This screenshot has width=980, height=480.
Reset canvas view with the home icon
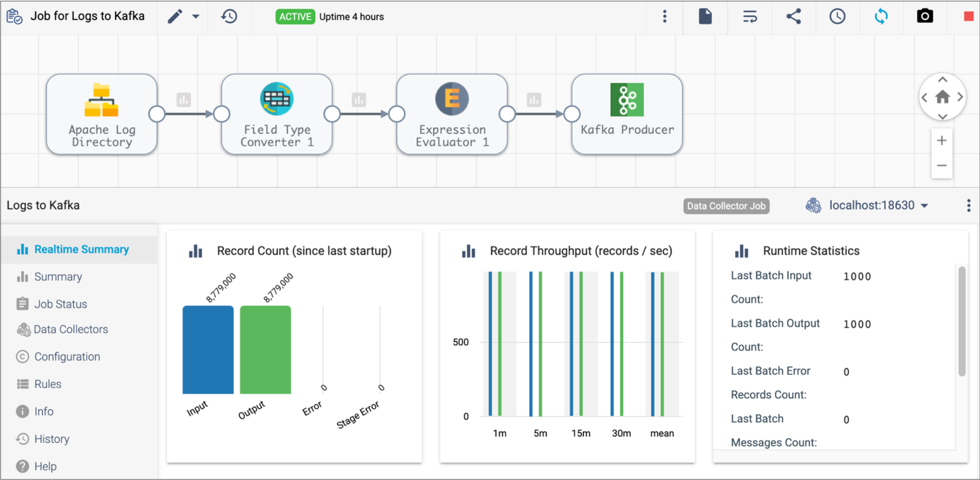(x=942, y=97)
